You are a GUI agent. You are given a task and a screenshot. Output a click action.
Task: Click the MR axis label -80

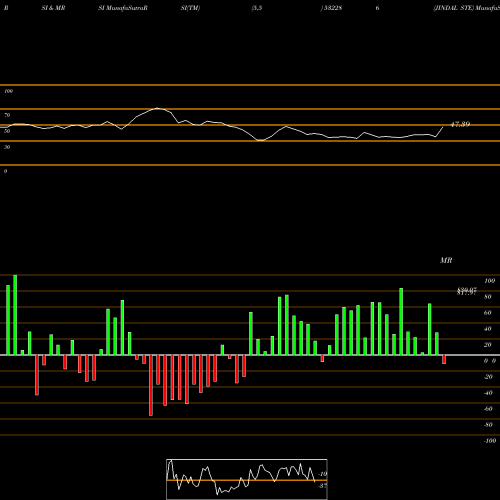[488, 425]
